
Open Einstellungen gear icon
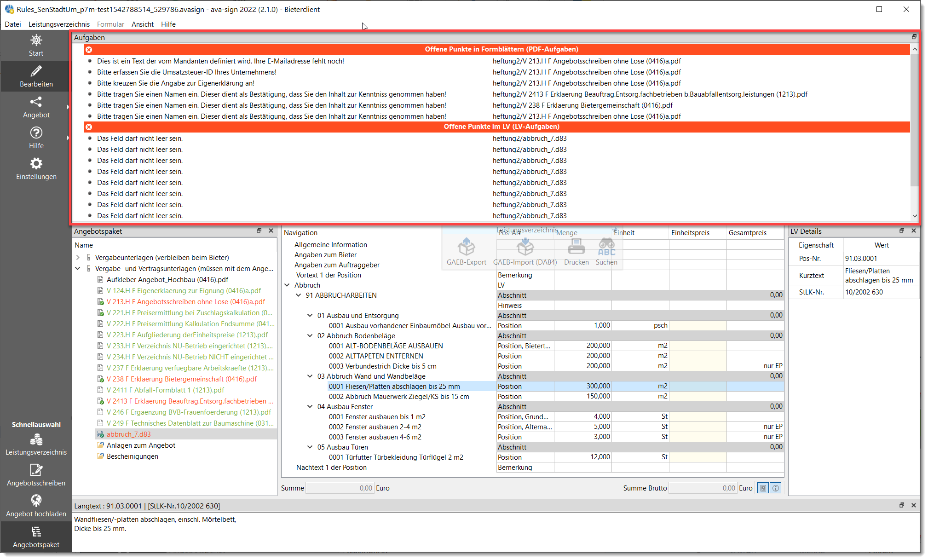[36, 163]
